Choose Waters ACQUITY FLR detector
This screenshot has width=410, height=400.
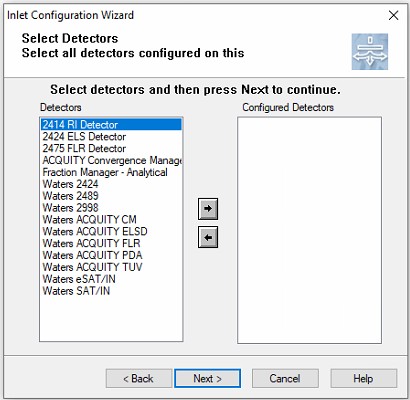click(x=111, y=243)
